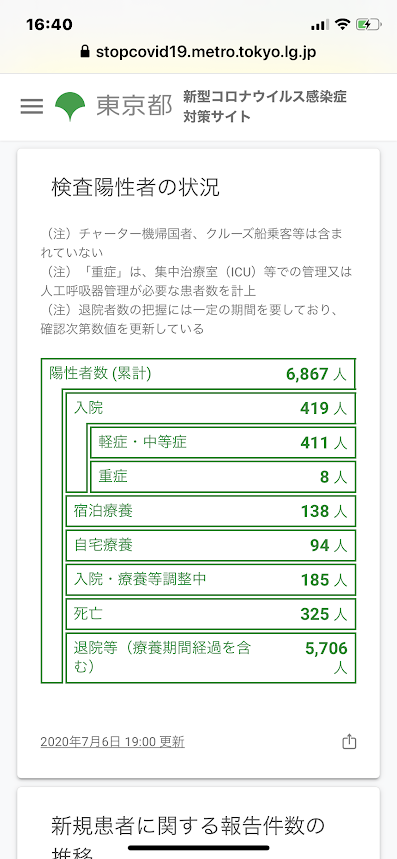Select the 自宅療養 94 人 row

[211, 546]
